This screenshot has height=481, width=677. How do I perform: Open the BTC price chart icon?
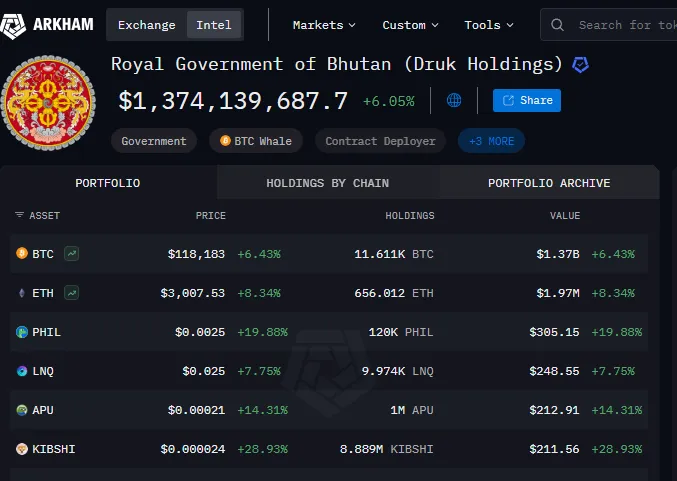(x=71, y=254)
